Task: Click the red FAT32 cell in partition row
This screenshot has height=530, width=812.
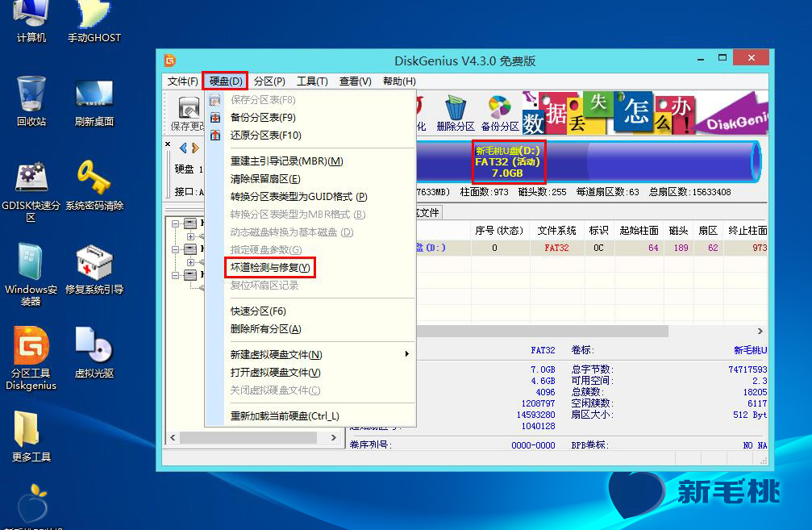Action: coord(556,248)
